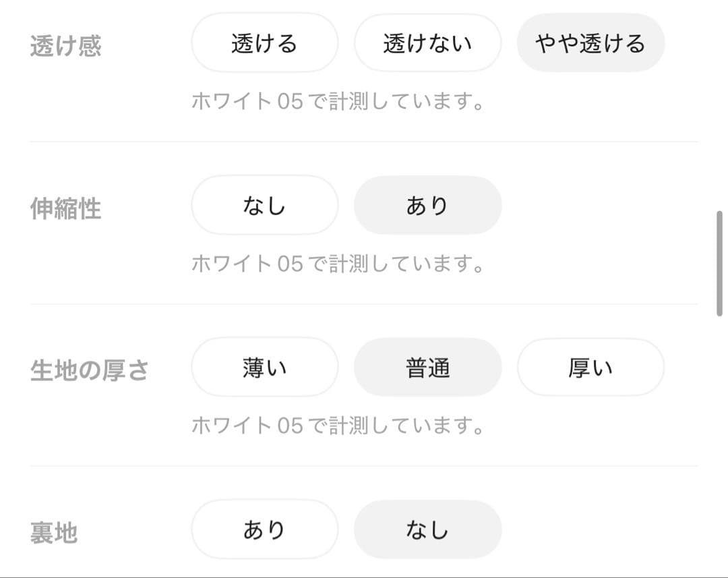This screenshot has width=728, height=578.
Task: Pick なし for 伸縮性
Action: [x=264, y=205]
